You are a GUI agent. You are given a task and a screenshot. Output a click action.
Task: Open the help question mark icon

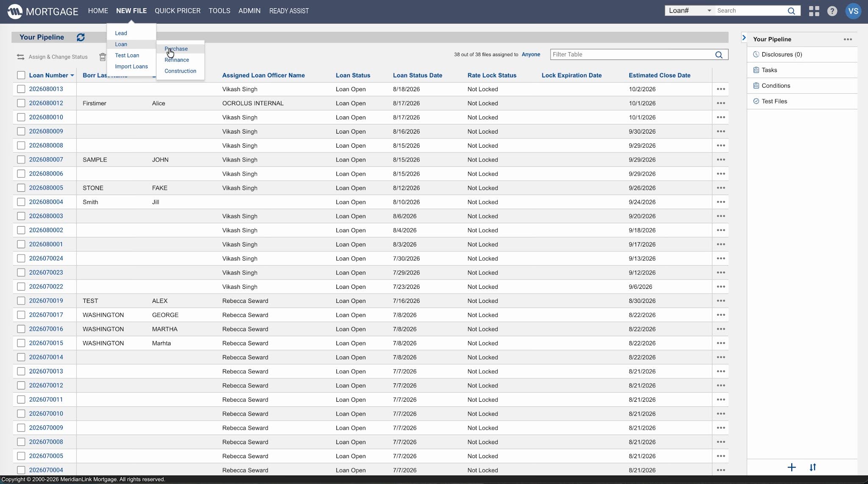tap(832, 11)
